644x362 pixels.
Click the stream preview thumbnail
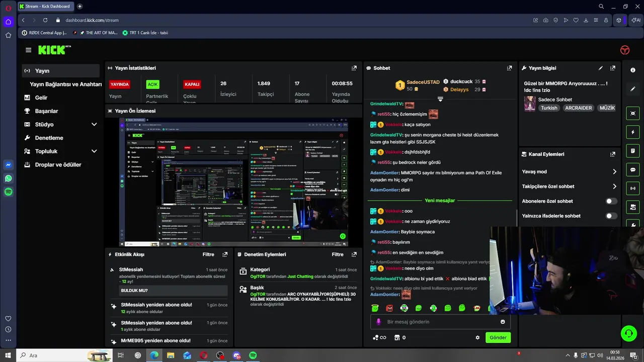click(x=233, y=182)
